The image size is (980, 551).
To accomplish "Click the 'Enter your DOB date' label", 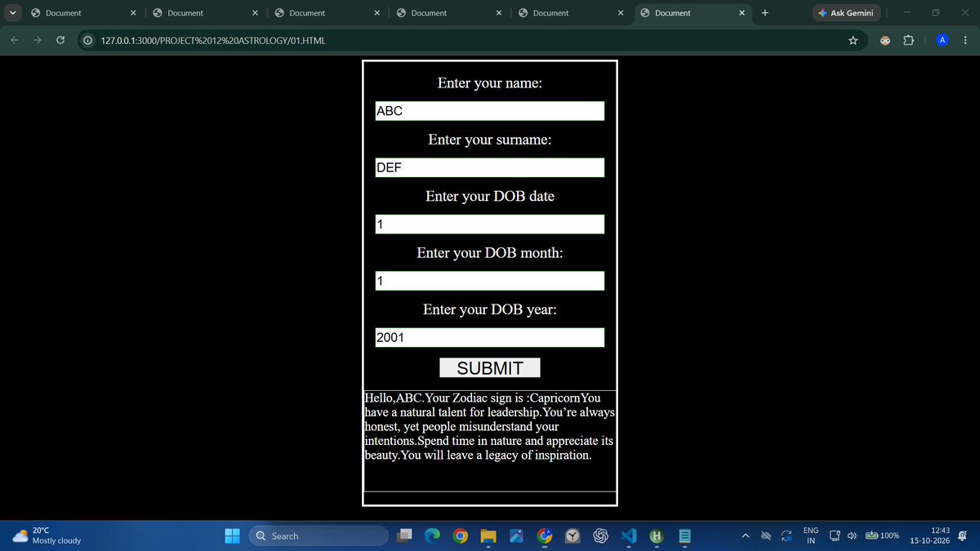I will point(490,197).
